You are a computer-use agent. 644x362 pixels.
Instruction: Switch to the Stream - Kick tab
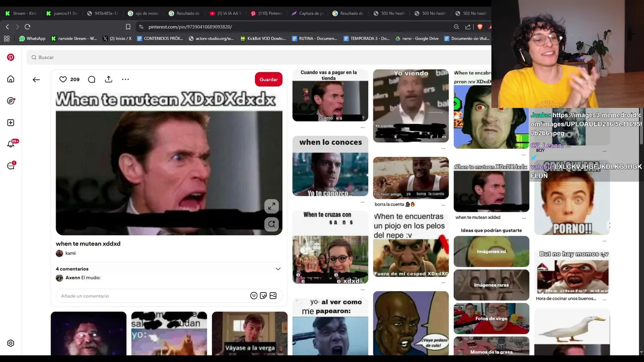(21, 13)
